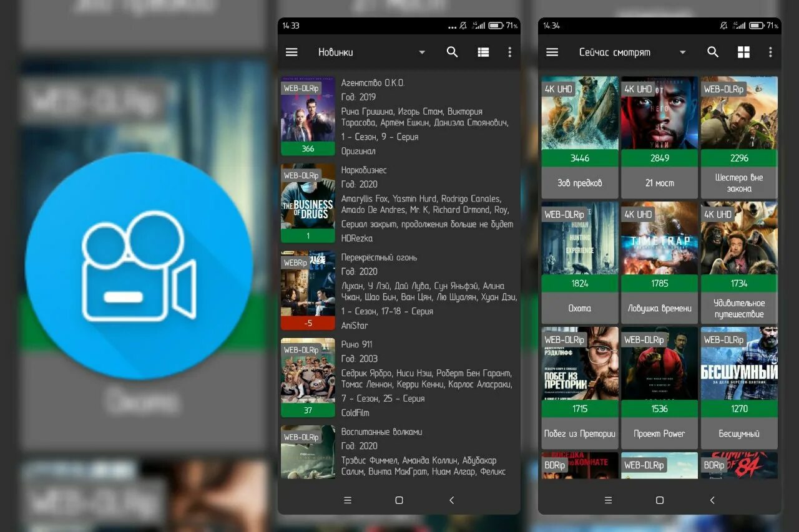Tap the Зов предков title label
This screenshot has width=799, height=532.
point(580,183)
